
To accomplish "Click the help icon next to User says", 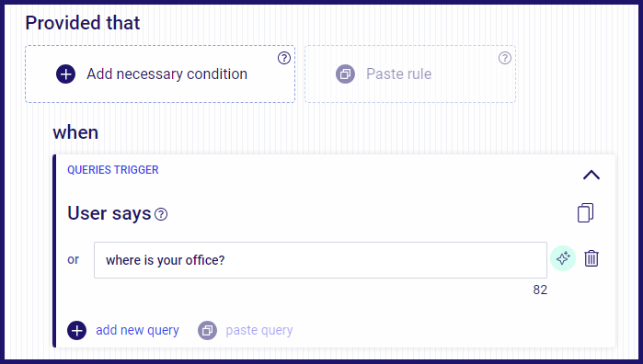I will pos(161,214).
